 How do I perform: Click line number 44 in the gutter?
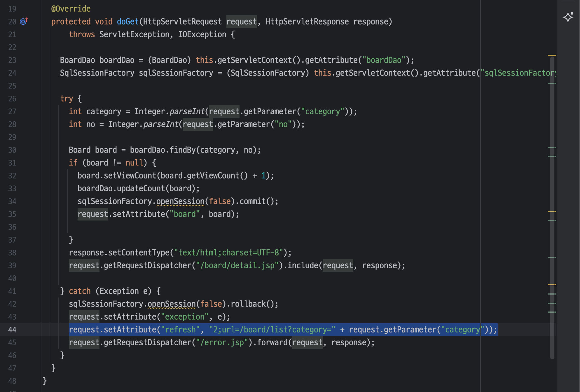coord(12,330)
